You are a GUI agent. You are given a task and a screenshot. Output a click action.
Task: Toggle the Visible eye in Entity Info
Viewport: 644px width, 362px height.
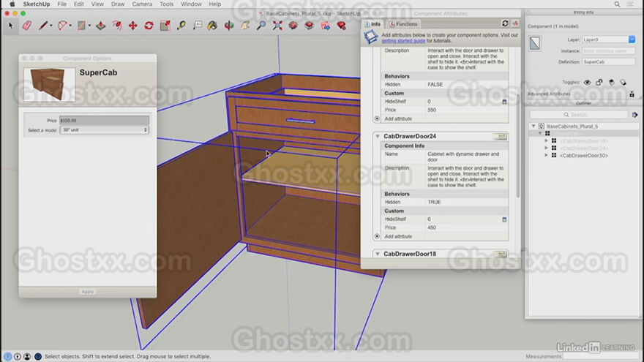(x=588, y=83)
